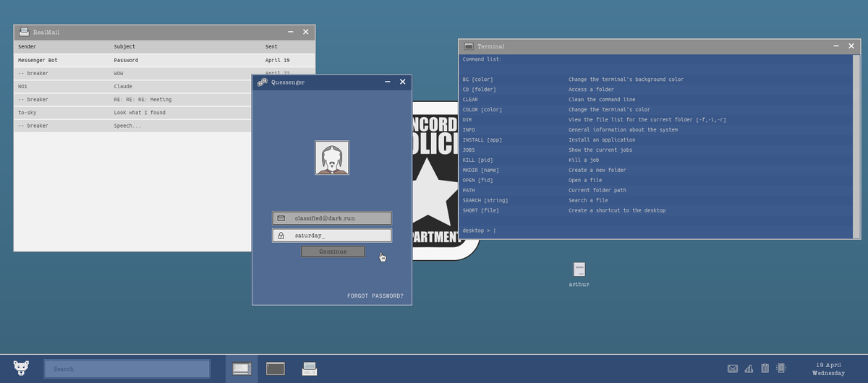Click the INSTALL [app] command in Terminal
This screenshot has height=383, width=868.
[x=481, y=140]
